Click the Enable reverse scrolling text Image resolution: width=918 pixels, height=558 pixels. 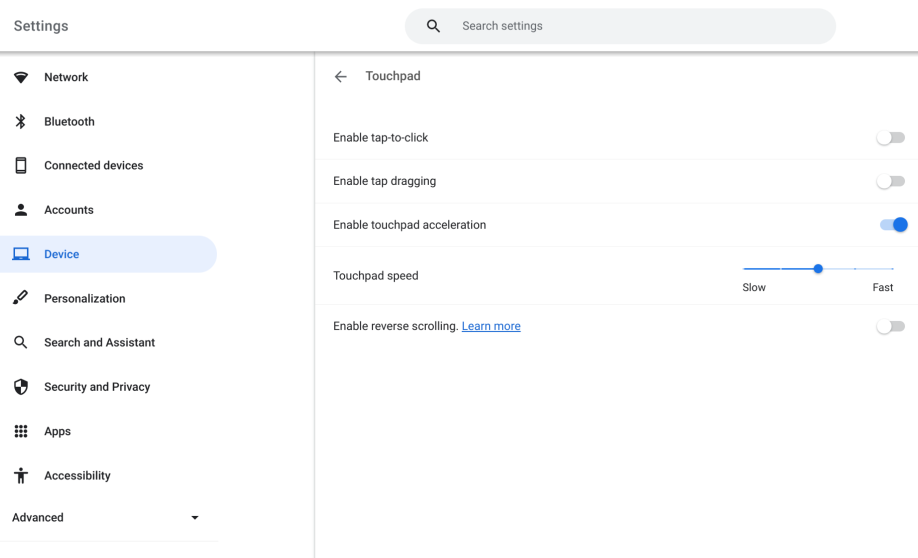[396, 326]
